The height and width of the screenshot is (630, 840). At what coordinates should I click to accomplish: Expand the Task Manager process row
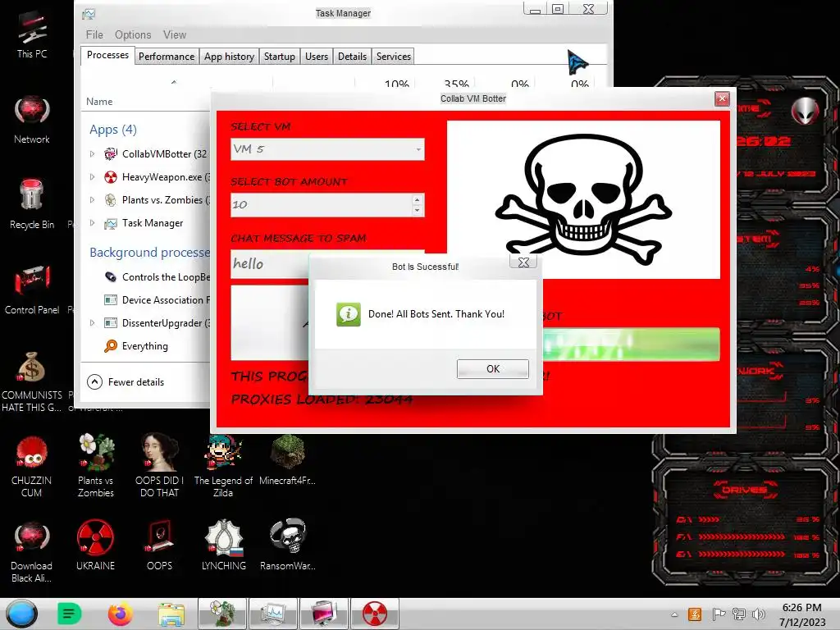point(92,223)
